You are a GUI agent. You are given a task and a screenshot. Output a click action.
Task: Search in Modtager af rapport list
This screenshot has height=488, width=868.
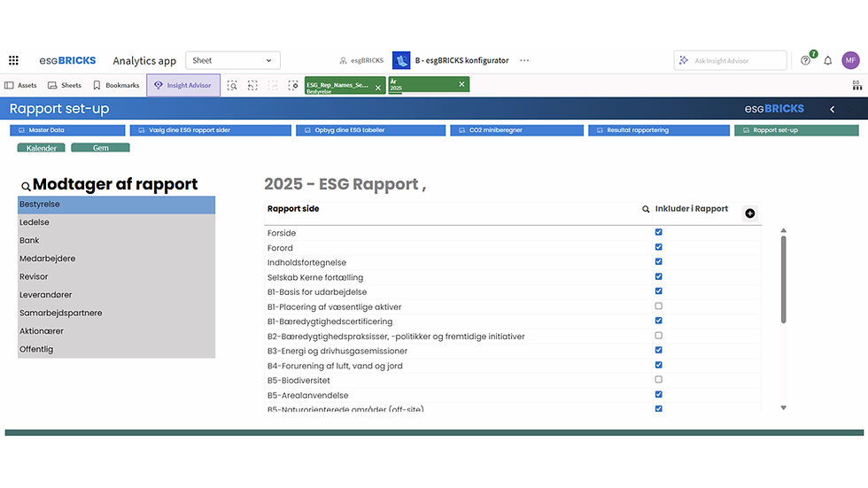click(26, 187)
